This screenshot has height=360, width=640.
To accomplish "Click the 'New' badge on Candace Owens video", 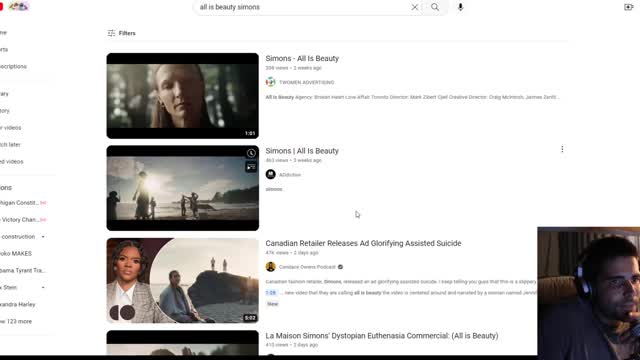I will [x=272, y=304].
